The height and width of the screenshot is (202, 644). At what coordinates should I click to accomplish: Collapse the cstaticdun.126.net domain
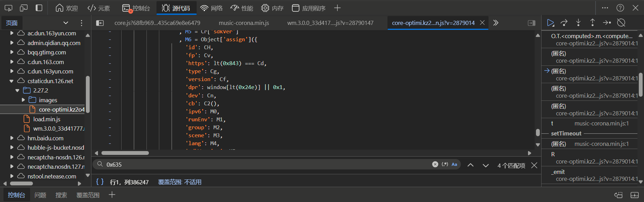pyautogui.click(x=11, y=81)
